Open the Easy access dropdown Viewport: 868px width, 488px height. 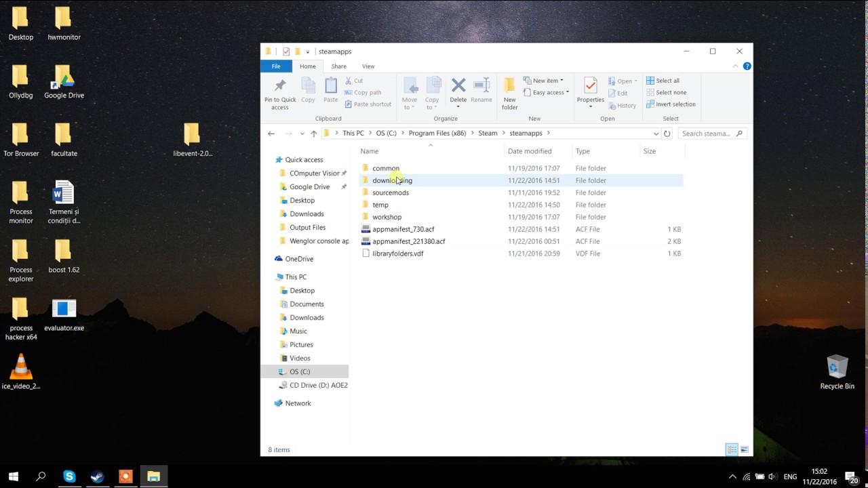click(x=546, y=93)
